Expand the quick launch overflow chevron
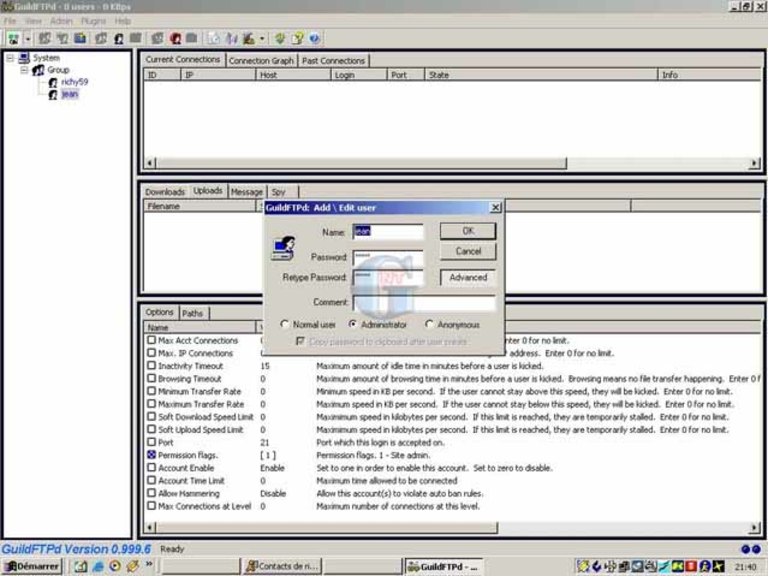The width and height of the screenshot is (768, 576). coord(149,565)
